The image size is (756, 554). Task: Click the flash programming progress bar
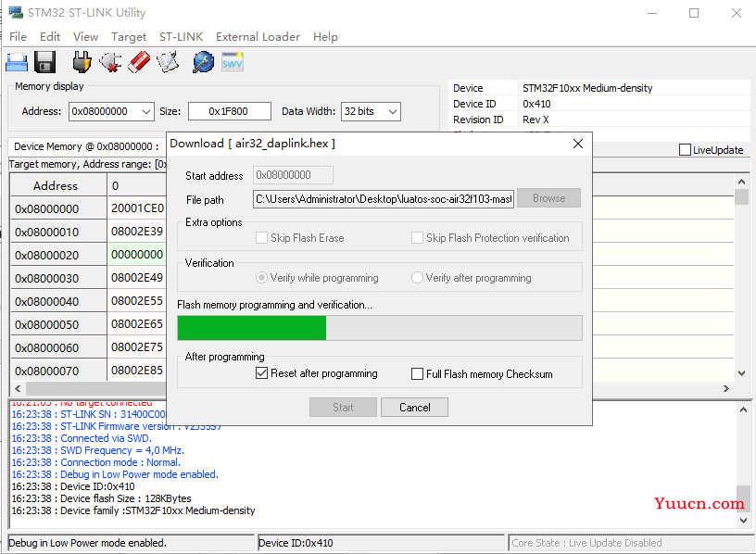point(380,328)
